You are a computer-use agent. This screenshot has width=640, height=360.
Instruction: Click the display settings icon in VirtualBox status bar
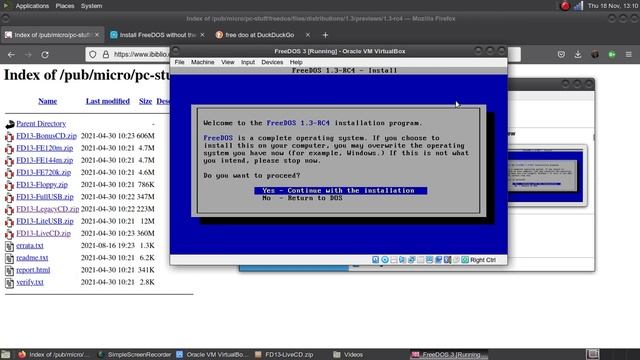pos(429,260)
